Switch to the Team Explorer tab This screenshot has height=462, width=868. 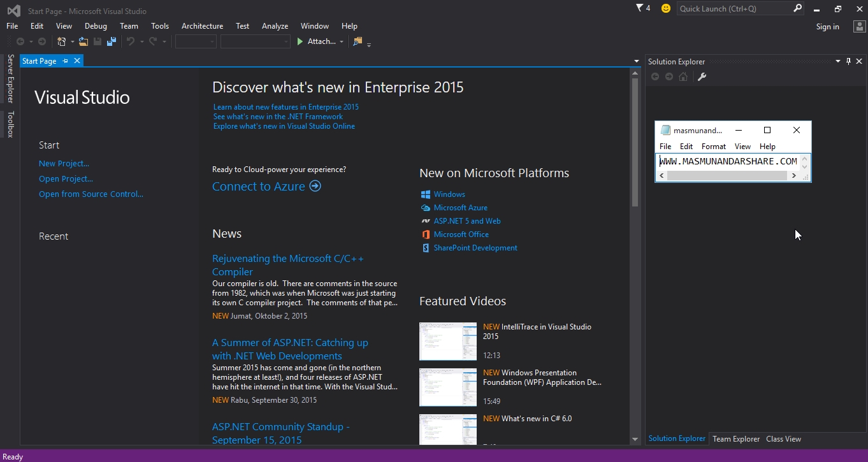736,439
